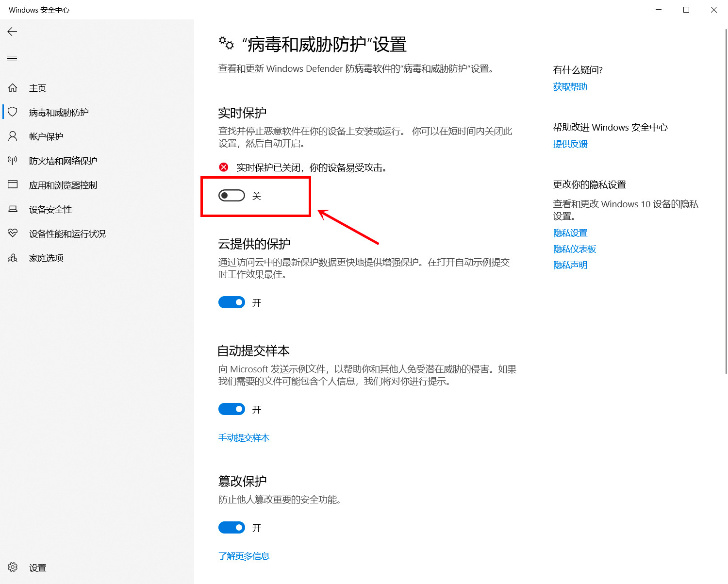Turn on the 实时保护 toggle
The height and width of the screenshot is (584, 728).
[232, 196]
